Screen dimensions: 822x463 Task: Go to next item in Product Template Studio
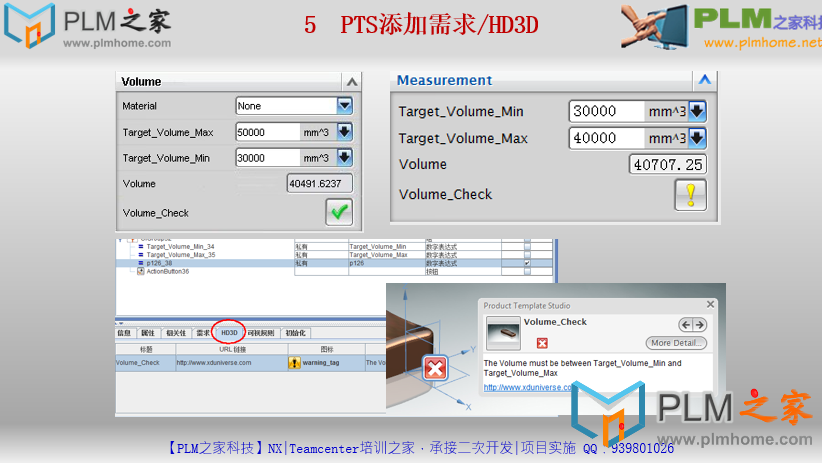tap(699, 325)
